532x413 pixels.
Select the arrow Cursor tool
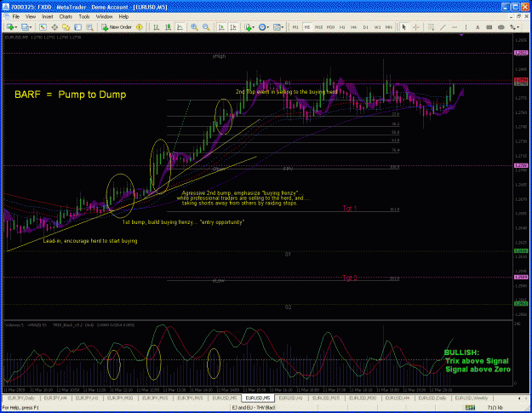tap(403, 27)
